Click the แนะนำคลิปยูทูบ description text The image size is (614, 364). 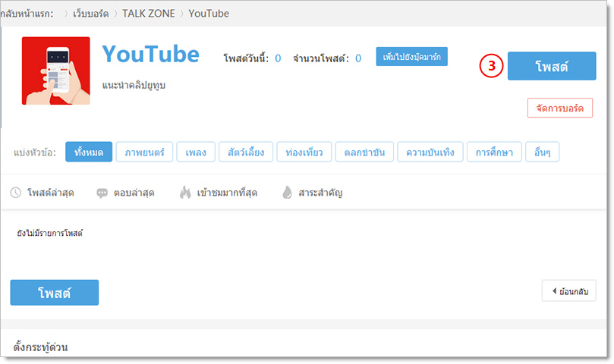(x=134, y=86)
